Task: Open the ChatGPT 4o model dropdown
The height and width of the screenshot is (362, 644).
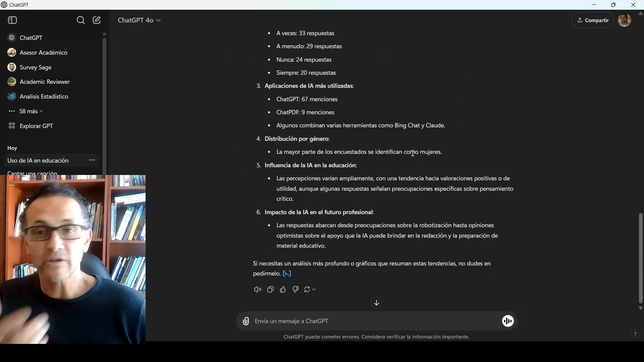Action: 139,20
